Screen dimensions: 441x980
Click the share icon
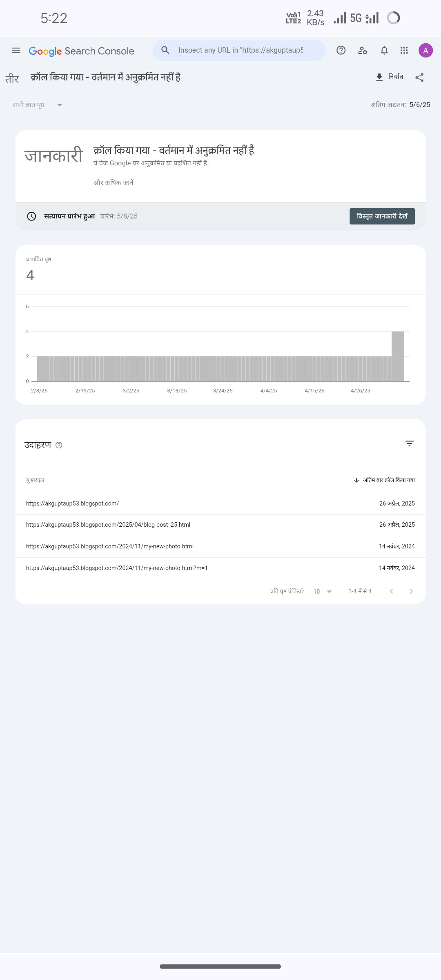[419, 77]
